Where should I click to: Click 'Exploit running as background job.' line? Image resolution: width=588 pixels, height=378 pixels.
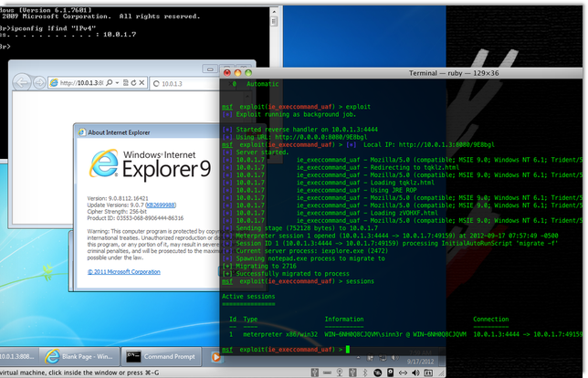coord(289,114)
